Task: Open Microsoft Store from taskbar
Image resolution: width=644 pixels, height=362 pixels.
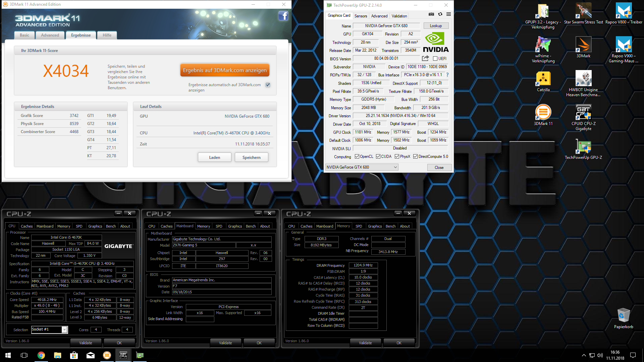Action: 74,355
